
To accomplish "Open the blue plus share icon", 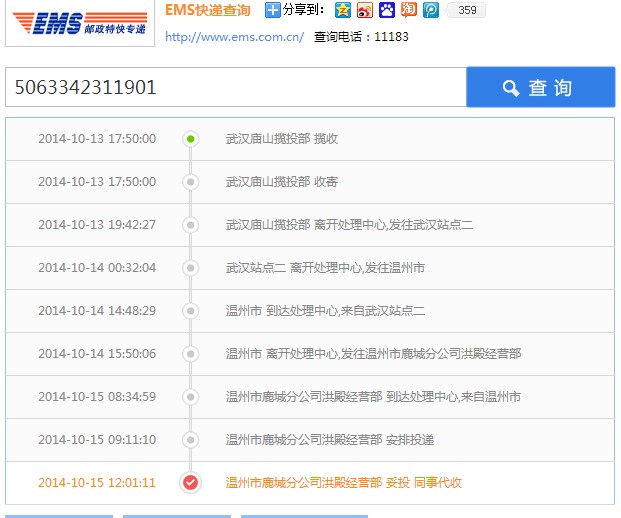I will [x=272, y=10].
